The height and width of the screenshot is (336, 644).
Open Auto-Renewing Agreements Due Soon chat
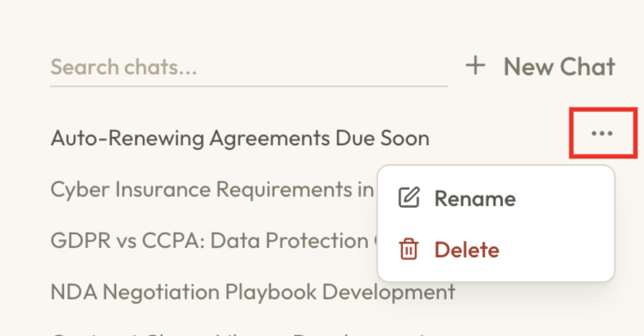click(239, 139)
